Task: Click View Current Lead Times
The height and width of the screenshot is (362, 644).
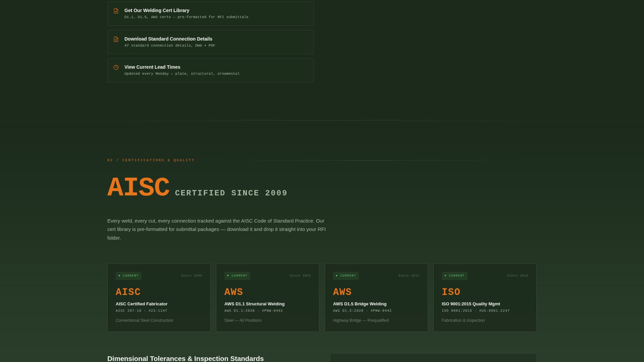Action: point(210,70)
